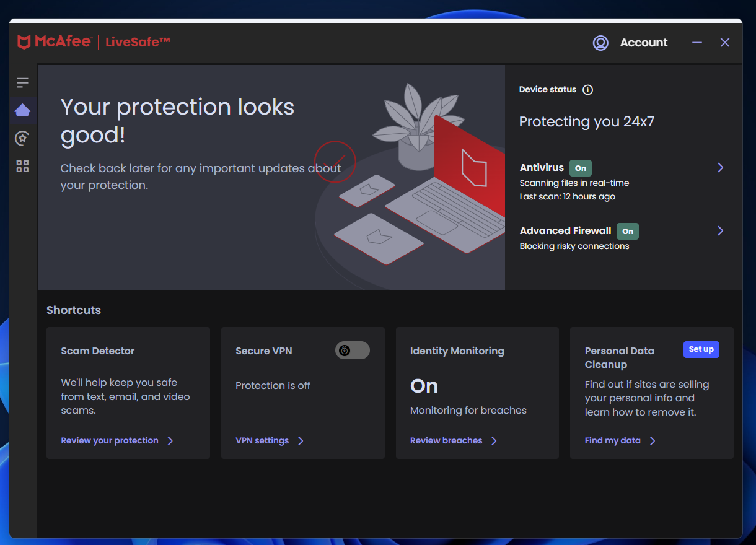Click chevron next to Find my data
The width and height of the screenshot is (756, 545).
click(x=653, y=441)
